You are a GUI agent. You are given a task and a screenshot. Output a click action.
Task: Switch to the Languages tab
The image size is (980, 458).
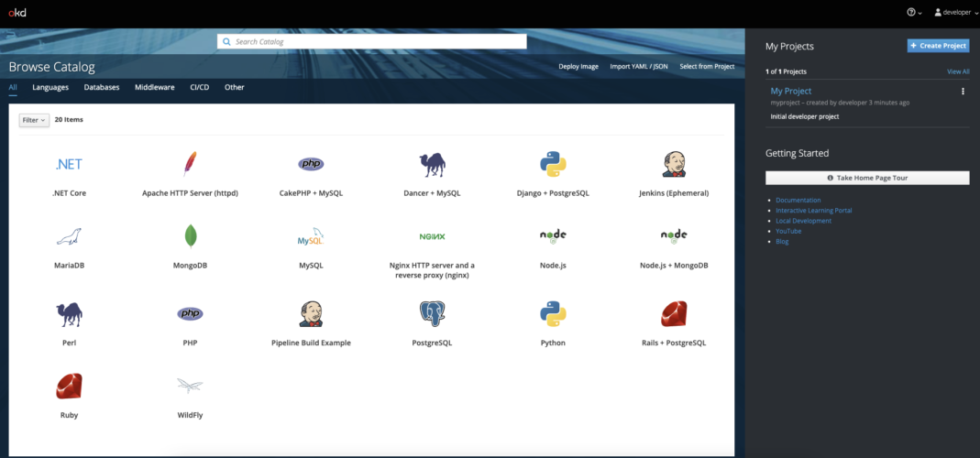click(50, 87)
